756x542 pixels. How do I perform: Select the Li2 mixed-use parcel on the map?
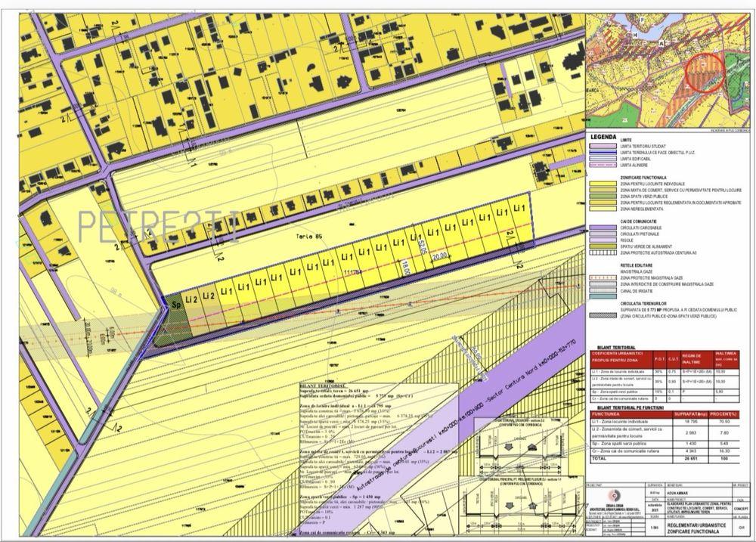[x=191, y=299]
